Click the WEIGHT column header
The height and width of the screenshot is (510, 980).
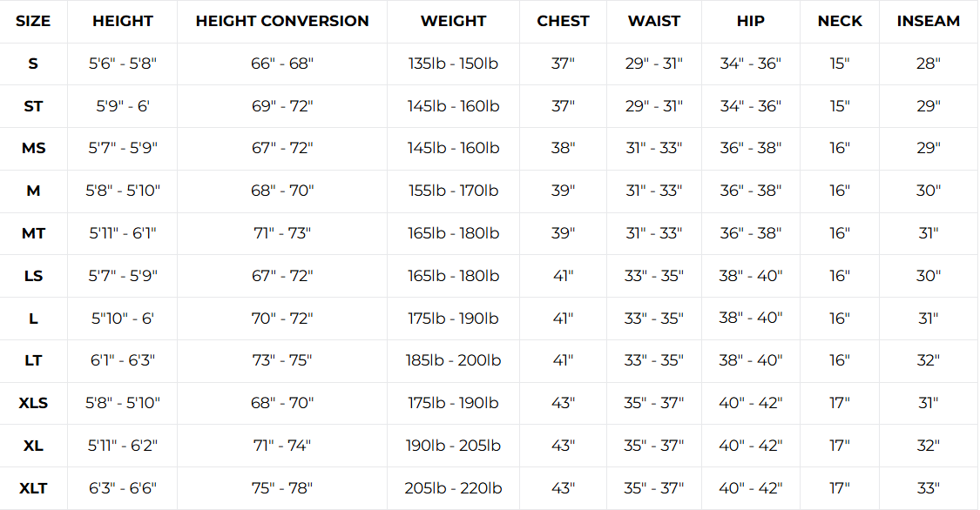[x=453, y=21]
